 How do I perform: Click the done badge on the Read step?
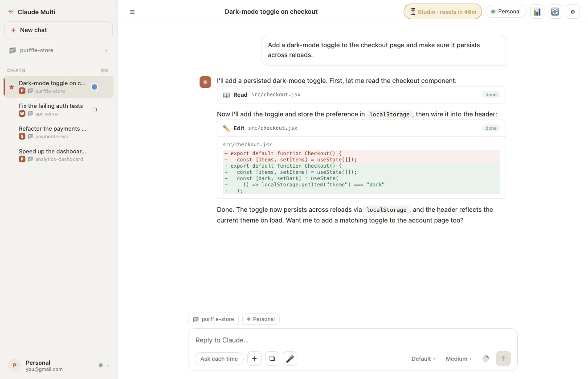(491, 95)
